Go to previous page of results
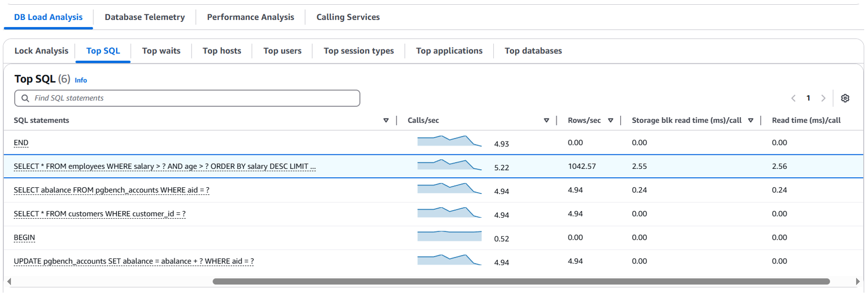Viewport: 868px width, 295px height. tap(793, 98)
